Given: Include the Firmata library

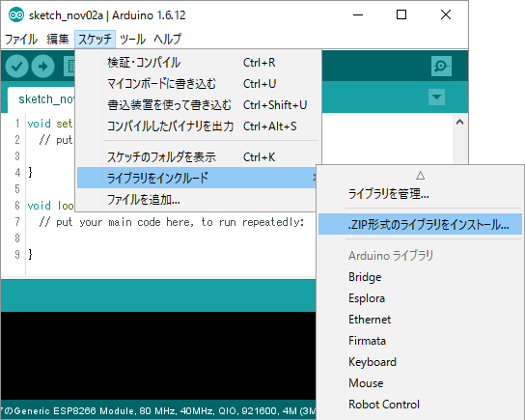Looking at the screenshot, I should 420,341.
